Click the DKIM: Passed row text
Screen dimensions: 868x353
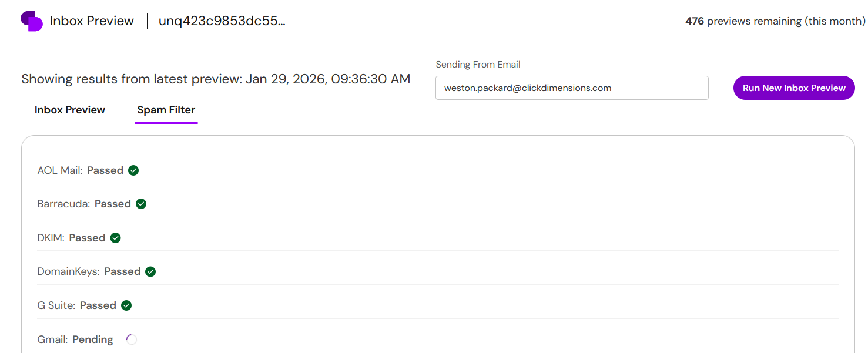(x=71, y=238)
